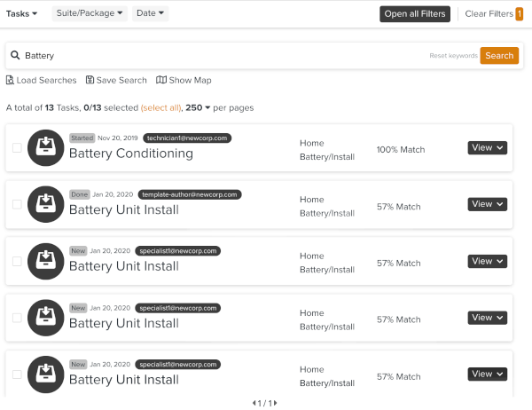Expand the Tasks dropdown

coord(22,14)
